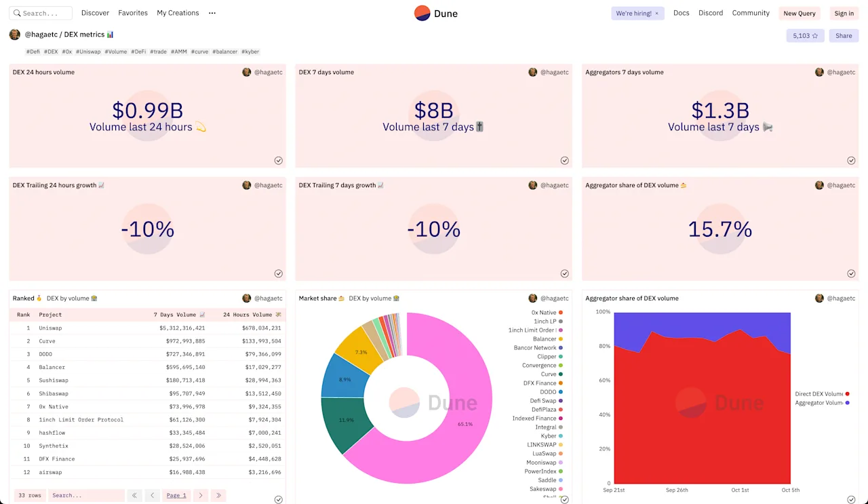The width and height of the screenshot is (868, 504).
Task: Click the hashflow project cell
Action: click(52, 433)
